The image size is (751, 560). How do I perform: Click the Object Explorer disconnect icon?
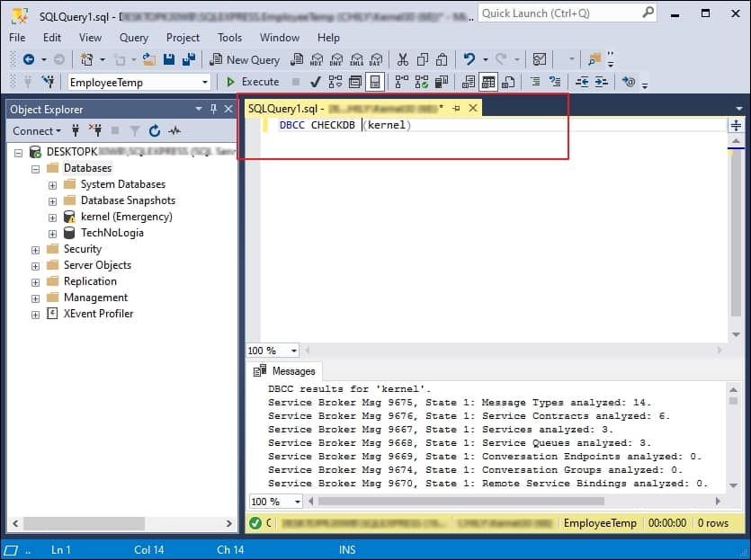(x=94, y=129)
